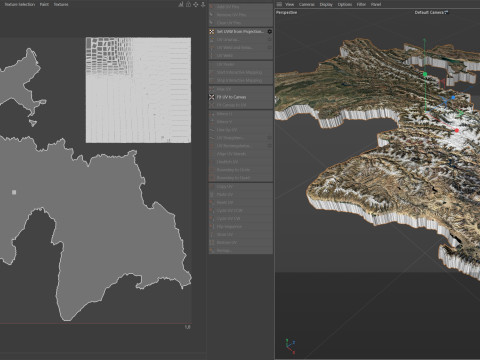Image resolution: width=480 pixels, height=360 pixels.
Task: Click the UV texture canvas square
Action: [138, 90]
